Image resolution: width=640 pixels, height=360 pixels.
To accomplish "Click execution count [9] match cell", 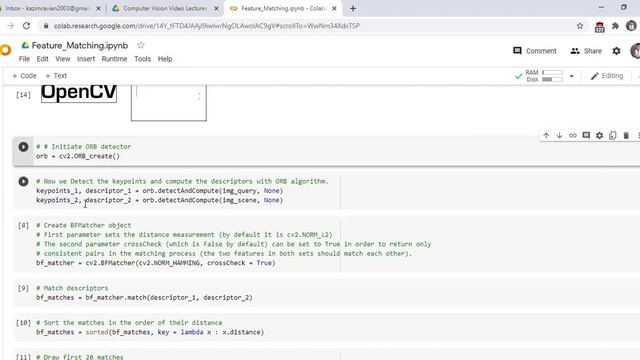I will tap(23, 288).
